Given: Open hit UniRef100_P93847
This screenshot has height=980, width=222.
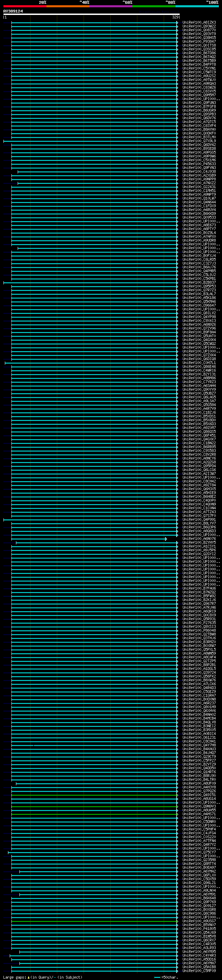Looking at the screenshot, I should (x=199, y=41).
